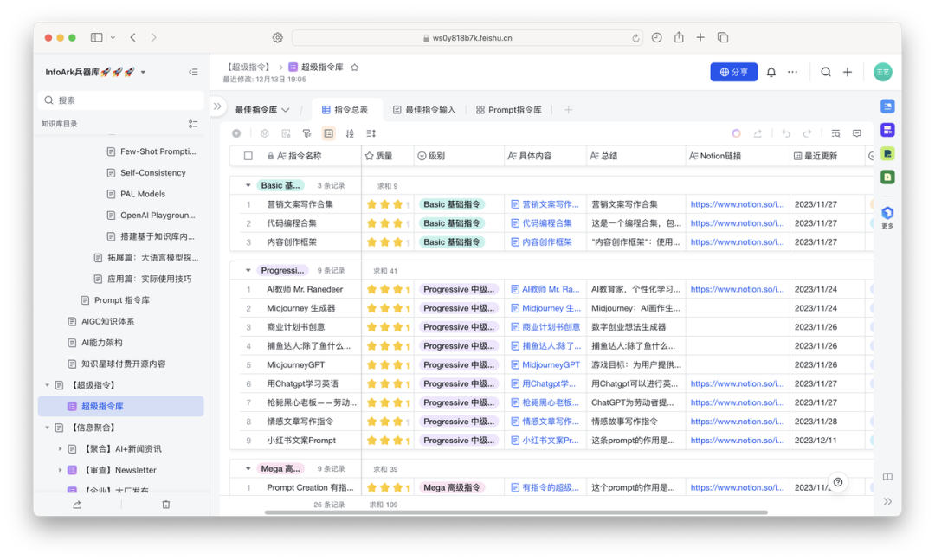This screenshot has width=935, height=560.
Task: Collapse the Basic 基础指令 group
Action: (248, 185)
